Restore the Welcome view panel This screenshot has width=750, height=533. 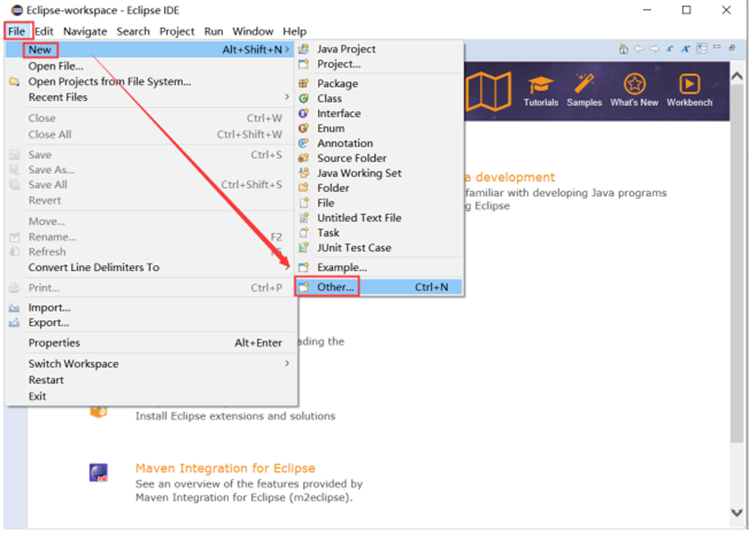732,47
